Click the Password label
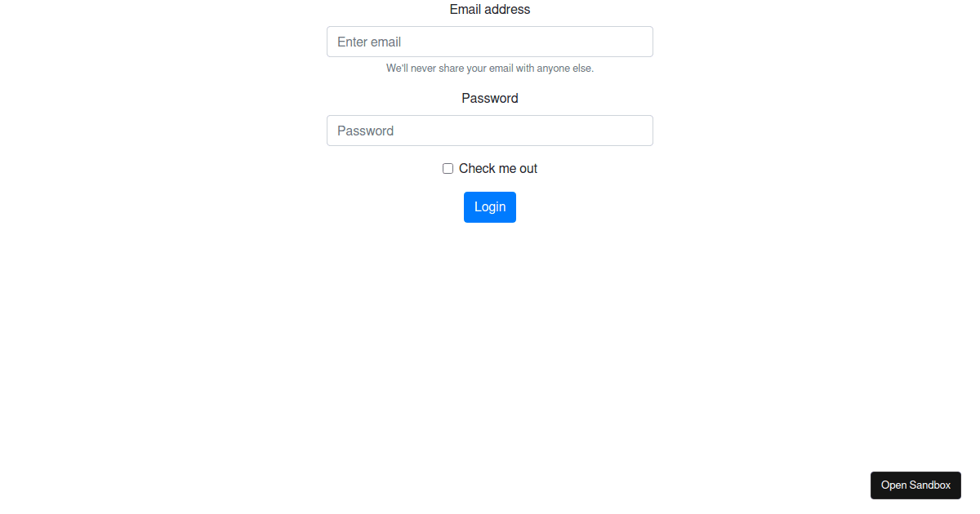Screen dimensions: 980x514 click(489, 98)
